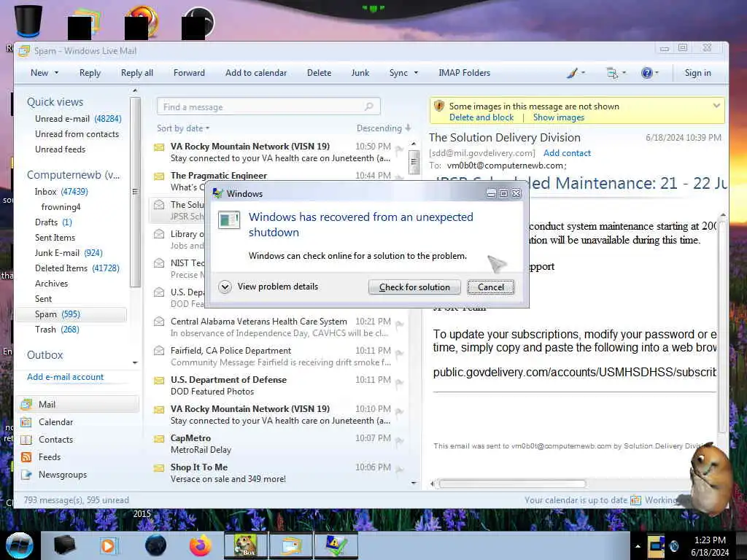Show hidden system tray icons
Image resolution: width=747 pixels, height=560 pixels.
pos(638,546)
